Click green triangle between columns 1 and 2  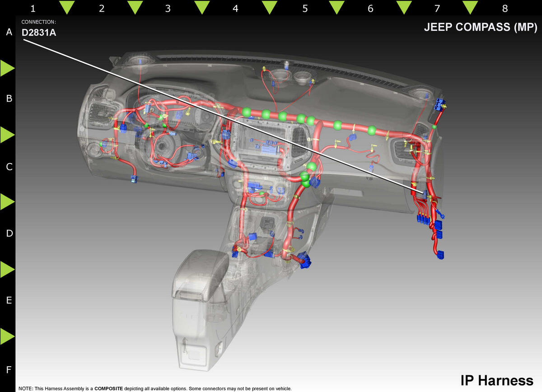click(x=67, y=6)
